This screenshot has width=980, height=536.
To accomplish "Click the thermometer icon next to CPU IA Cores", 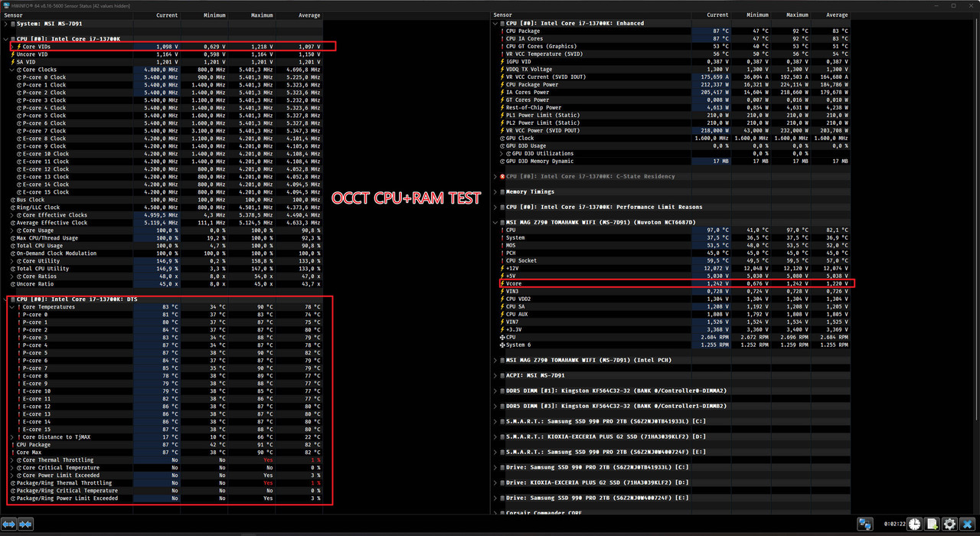I will coord(503,38).
